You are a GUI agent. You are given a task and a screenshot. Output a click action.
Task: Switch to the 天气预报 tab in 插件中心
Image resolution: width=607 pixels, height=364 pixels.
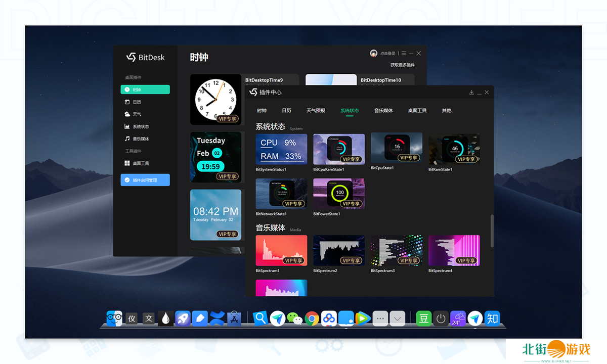click(x=316, y=110)
